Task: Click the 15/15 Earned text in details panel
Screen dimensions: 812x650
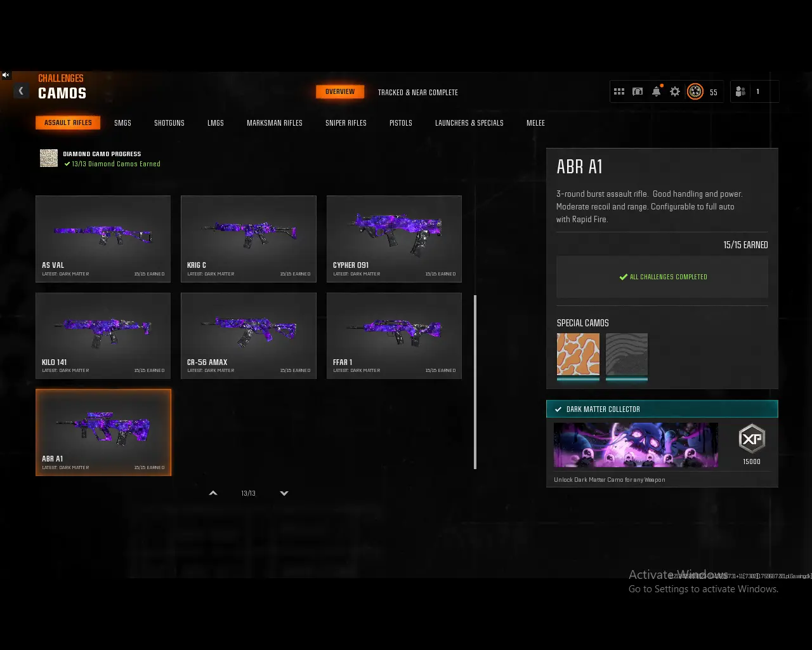Action: click(745, 245)
